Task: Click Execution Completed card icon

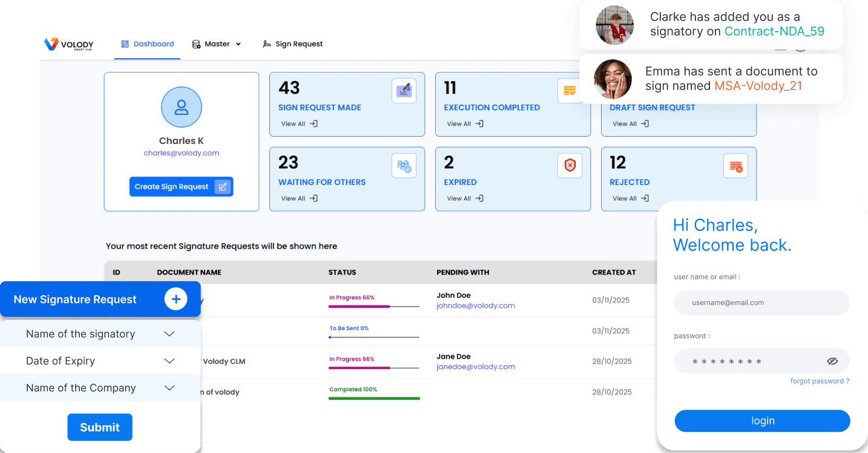Action: pyautogui.click(x=570, y=91)
